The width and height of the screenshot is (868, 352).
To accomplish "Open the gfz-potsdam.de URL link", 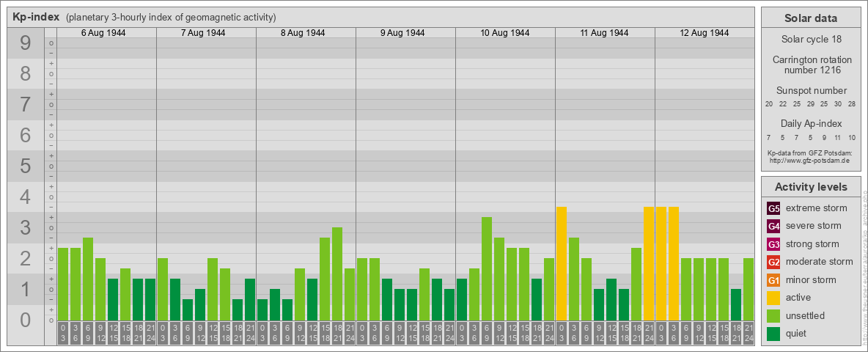I will coord(811,160).
